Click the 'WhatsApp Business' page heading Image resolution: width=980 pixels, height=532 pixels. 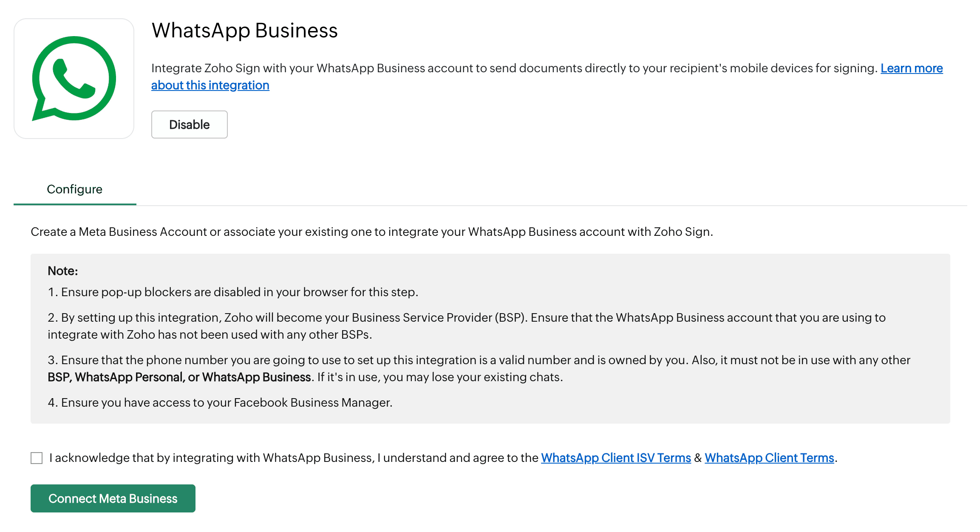click(244, 31)
